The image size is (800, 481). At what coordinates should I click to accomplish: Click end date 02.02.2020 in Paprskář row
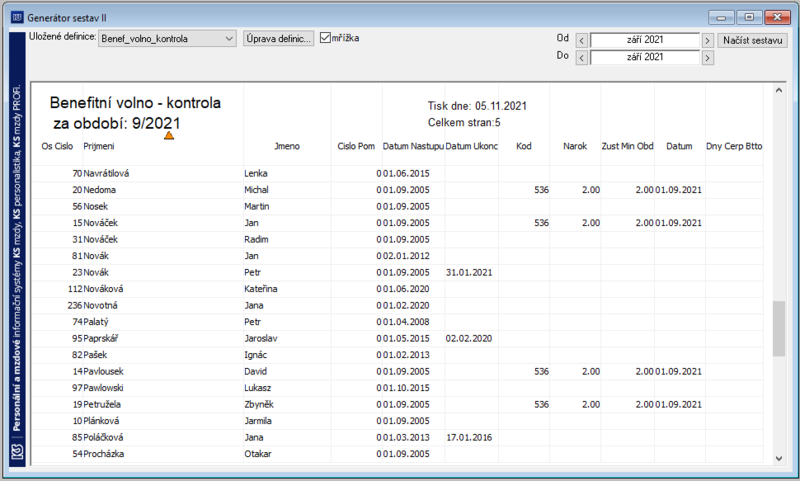(x=469, y=338)
